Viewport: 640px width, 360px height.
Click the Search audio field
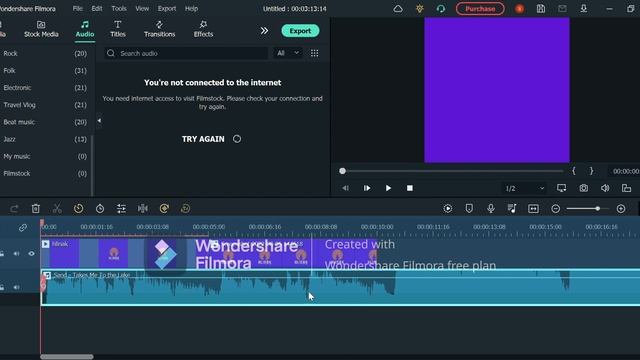coord(186,53)
